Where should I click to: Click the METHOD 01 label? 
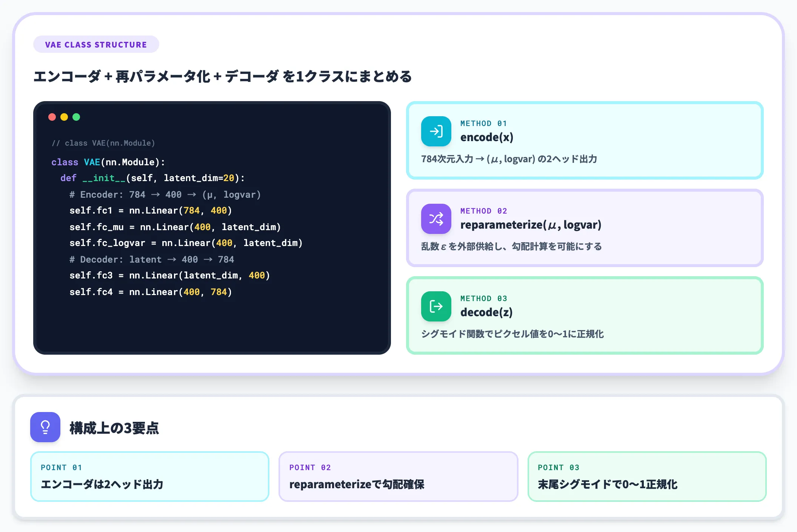click(x=483, y=123)
